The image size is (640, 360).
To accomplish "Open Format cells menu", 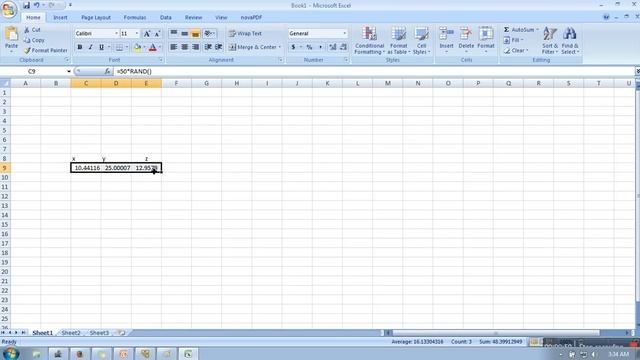I will click(486, 40).
